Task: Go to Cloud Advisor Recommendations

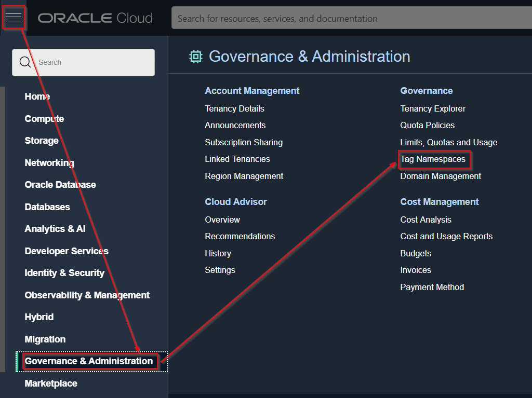Action: (240, 236)
